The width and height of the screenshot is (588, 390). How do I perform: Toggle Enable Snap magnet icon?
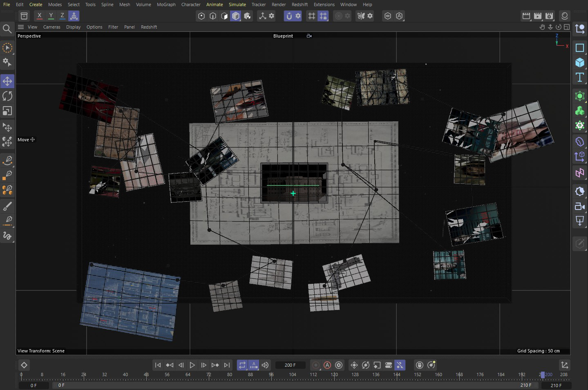point(289,16)
